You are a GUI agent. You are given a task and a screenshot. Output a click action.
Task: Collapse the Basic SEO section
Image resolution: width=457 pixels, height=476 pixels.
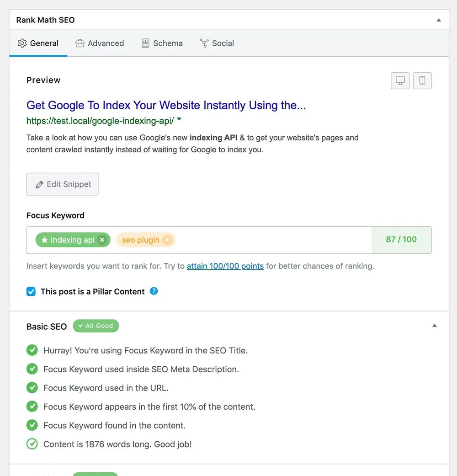435,326
